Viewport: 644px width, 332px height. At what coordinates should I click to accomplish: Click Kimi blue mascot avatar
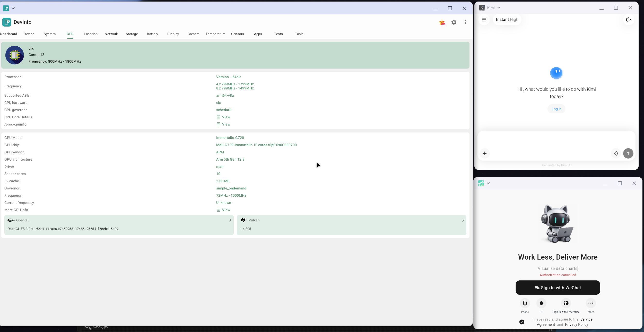[556, 73]
